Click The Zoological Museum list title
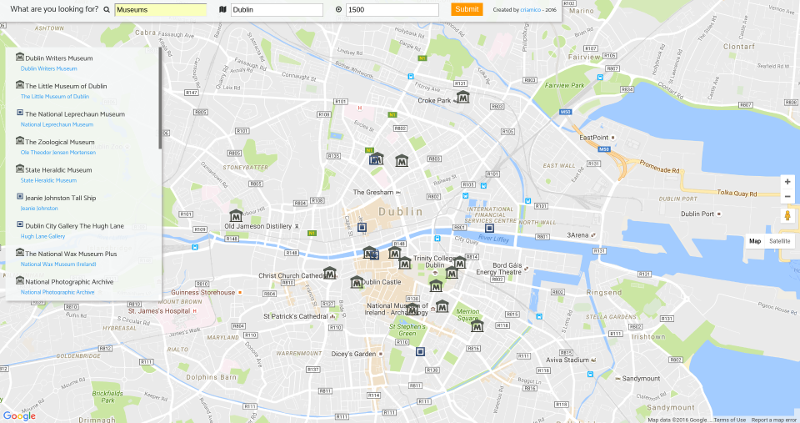Image resolution: width=800 pixels, height=423 pixels. [x=60, y=142]
